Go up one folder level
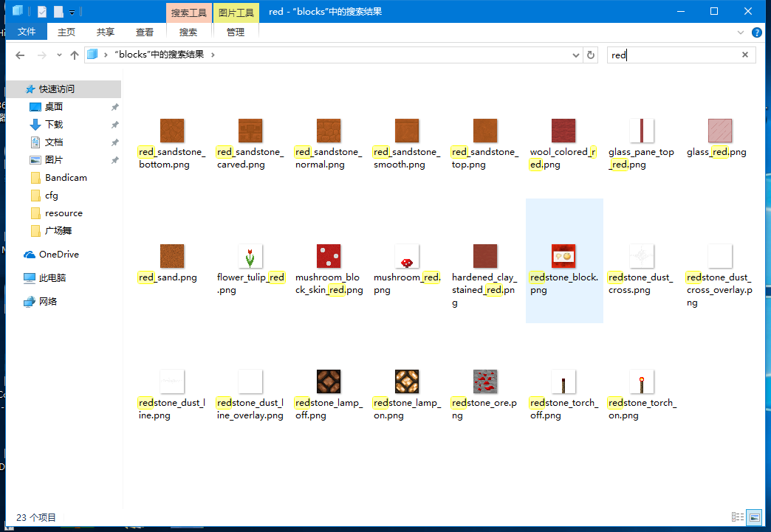 pyautogui.click(x=75, y=55)
